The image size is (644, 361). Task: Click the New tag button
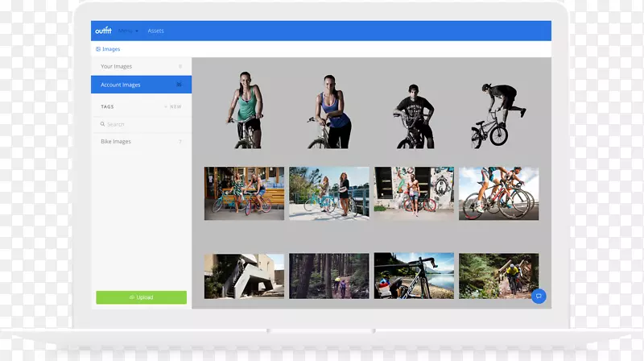[x=173, y=106]
